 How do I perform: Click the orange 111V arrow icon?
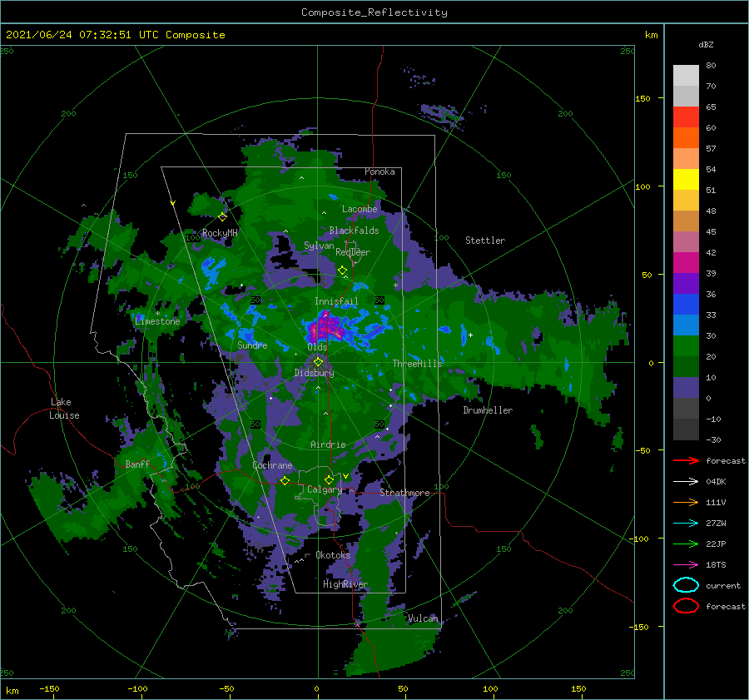point(686,502)
